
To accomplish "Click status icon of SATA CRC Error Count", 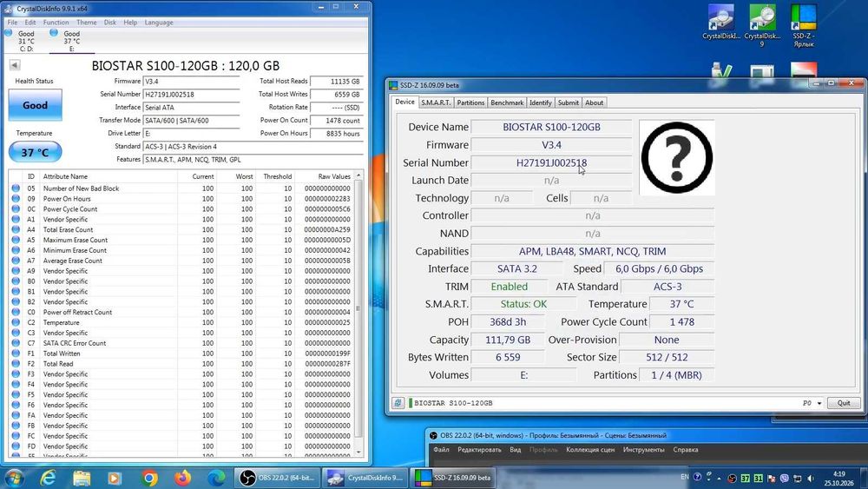I will point(16,343).
